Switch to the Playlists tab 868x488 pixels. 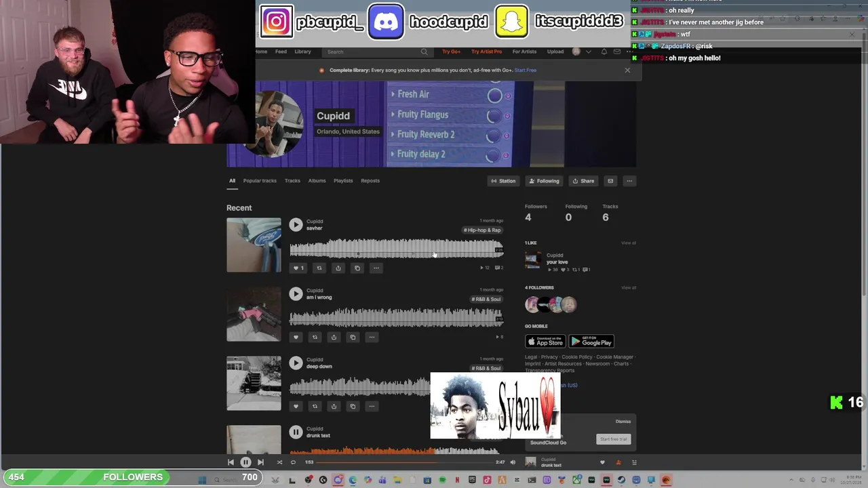click(x=343, y=181)
